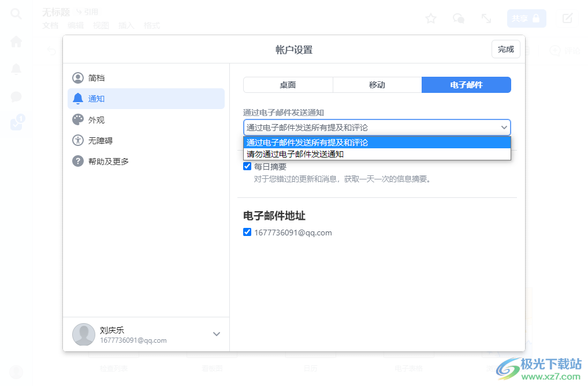
Task: Click the tasks checkmark icon with badge
Action: [x=17, y=123]
